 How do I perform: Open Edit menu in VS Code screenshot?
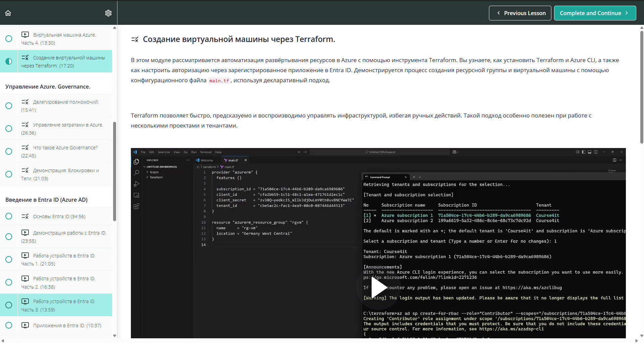pyautogui.click(x=151, y=152)
